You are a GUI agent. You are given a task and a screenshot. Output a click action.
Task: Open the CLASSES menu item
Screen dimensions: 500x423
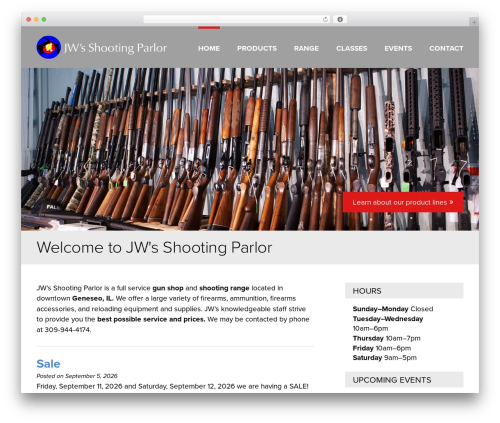(x=352, y=48)
